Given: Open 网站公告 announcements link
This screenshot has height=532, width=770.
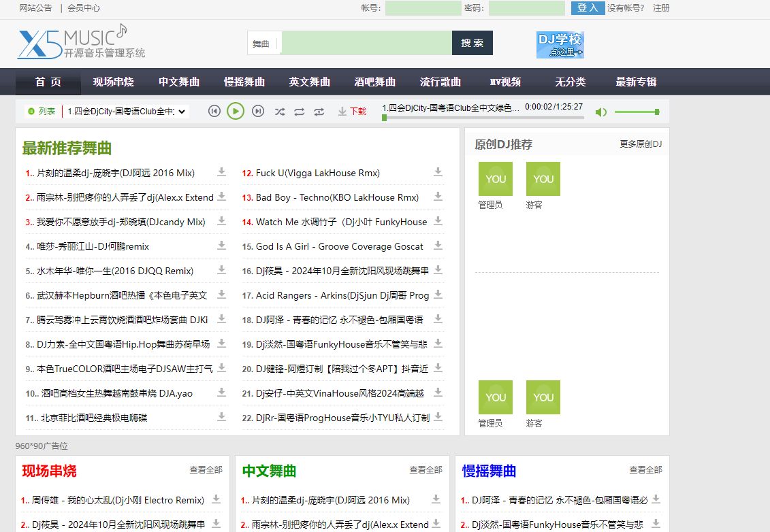Looking at the screenshot, I should (36, 8).
